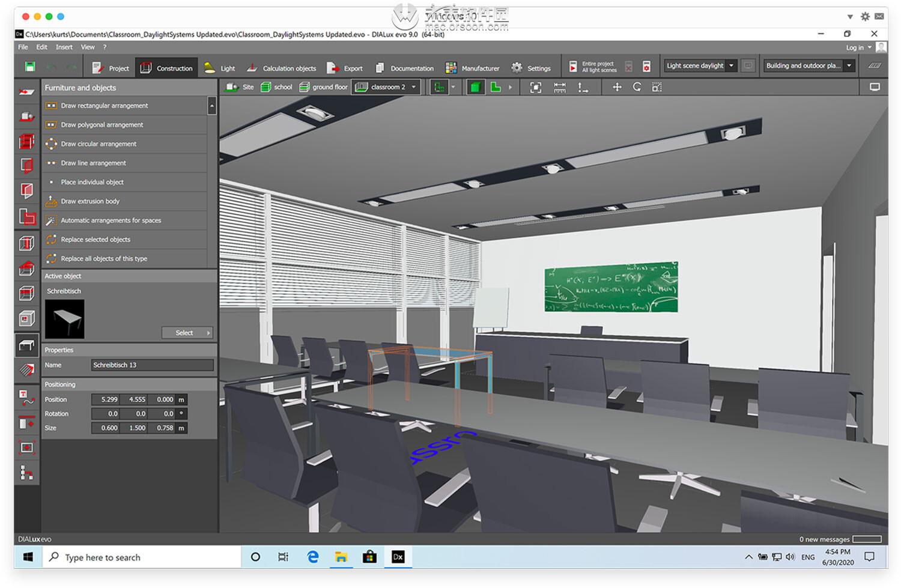Click the Name field containing Schreibtisch 13
Screen dimensions: 901x588
[x=152, y=365]
